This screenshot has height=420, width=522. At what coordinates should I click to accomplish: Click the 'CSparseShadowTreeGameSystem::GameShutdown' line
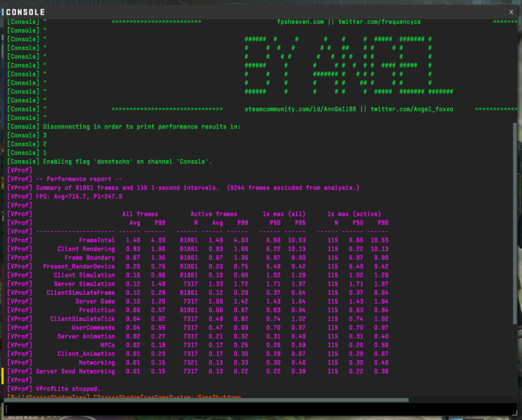167,397
